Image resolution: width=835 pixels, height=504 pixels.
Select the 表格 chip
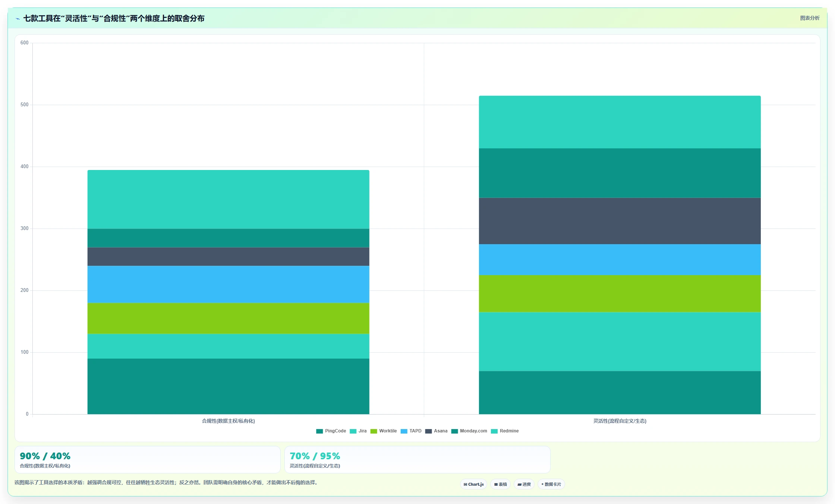click(x=500, y=484)
